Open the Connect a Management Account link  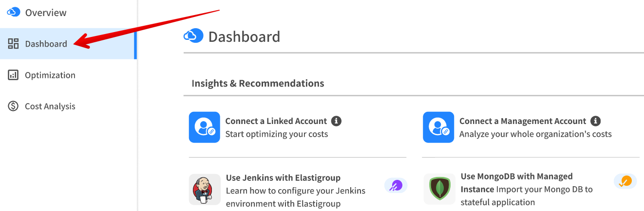pos(522,121)
